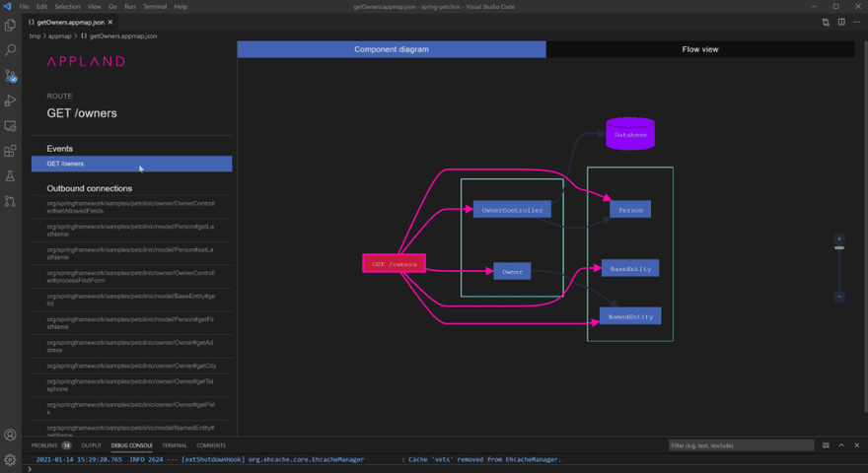Click the debug console input prompt
Screen dimensions: 868x473
pyautogui.click(x=443, y=469)
